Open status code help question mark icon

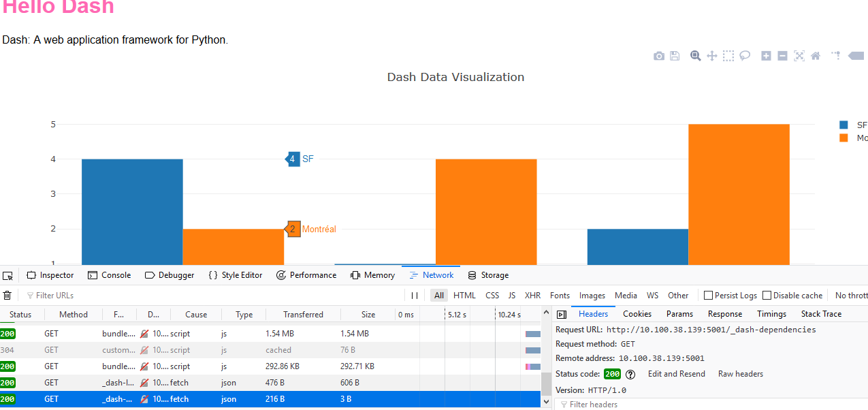tap(630, 374)
